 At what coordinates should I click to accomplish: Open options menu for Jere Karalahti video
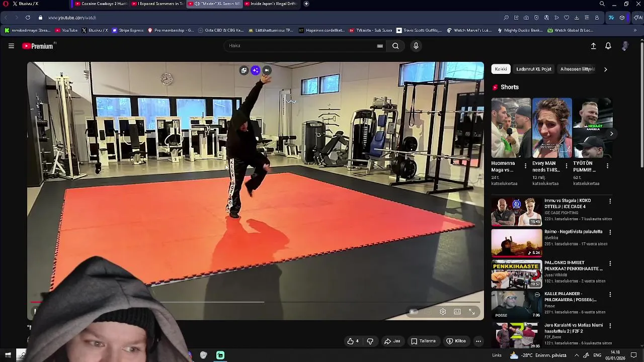point(610,326)
